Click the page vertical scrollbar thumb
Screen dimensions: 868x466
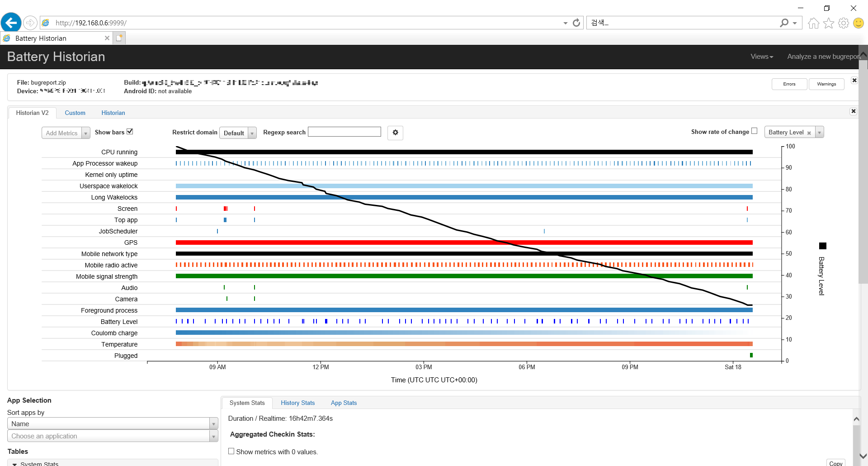coord(863,172)
